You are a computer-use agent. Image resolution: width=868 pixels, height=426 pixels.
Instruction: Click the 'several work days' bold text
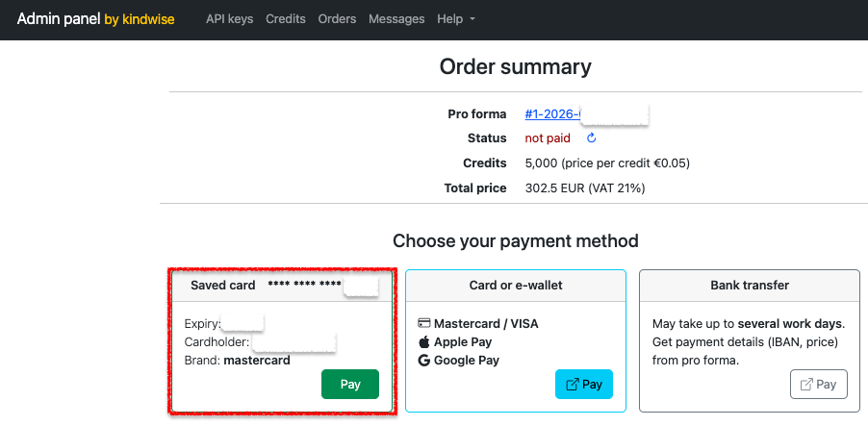(790, 323)
